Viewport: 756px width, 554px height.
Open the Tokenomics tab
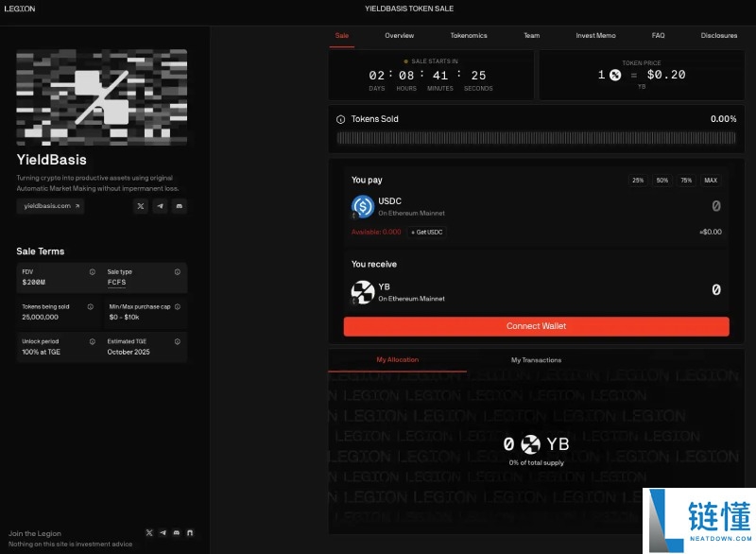(x=469, y=36)
